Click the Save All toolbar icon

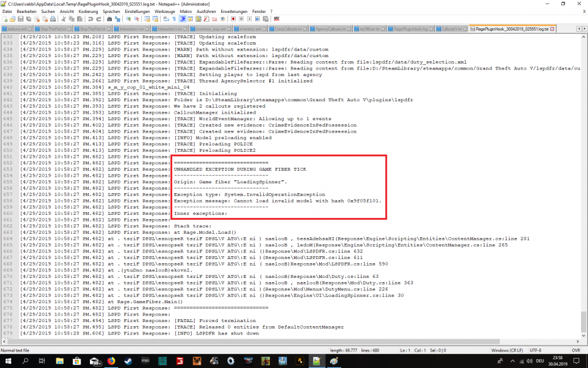(x=28, y=19)
